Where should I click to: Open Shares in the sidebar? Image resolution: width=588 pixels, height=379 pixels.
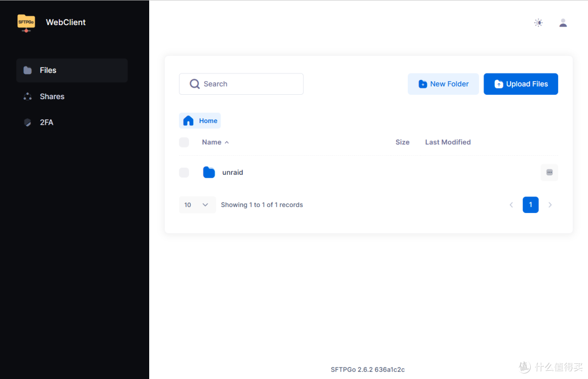(72, 96)
